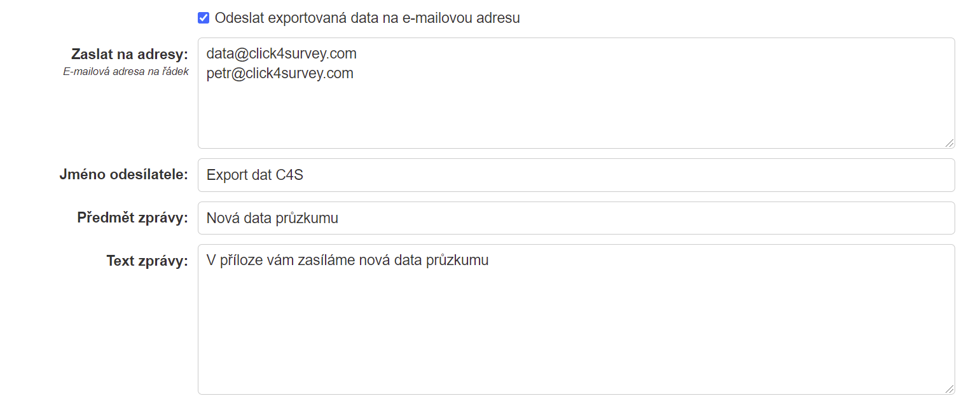Click the 'Zaslat na adresy:' label
The width and height of the screenshot is (980, 410).
130,54
